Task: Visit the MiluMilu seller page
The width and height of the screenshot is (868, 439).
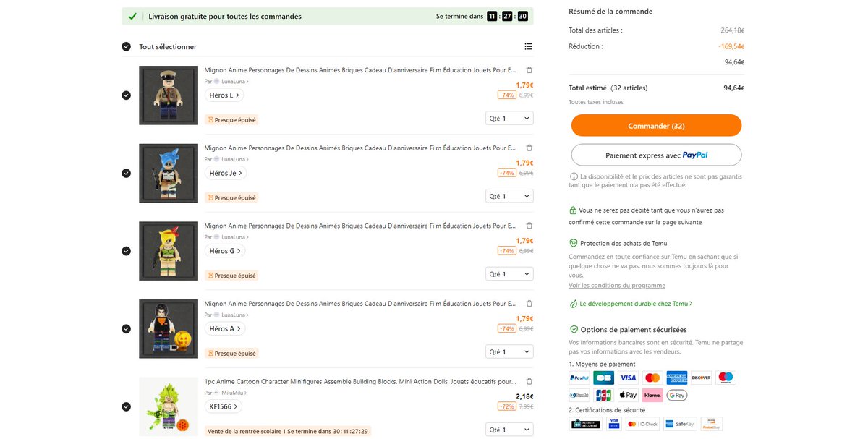Action: (x=231, y=393)
